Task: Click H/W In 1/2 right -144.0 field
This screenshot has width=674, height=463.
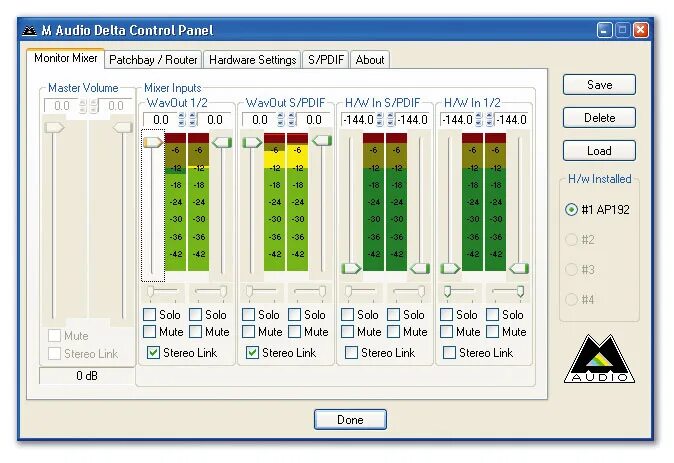Action: point(512,120)
